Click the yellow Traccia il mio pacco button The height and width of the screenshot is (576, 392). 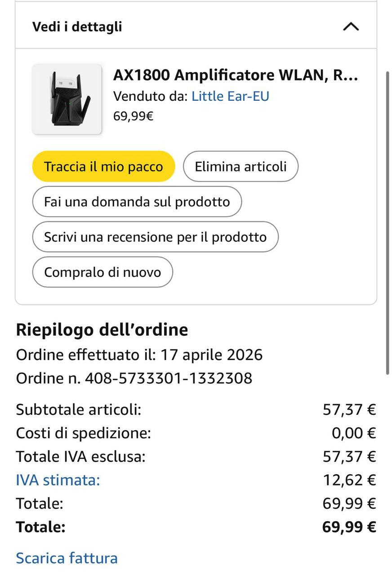103,166
